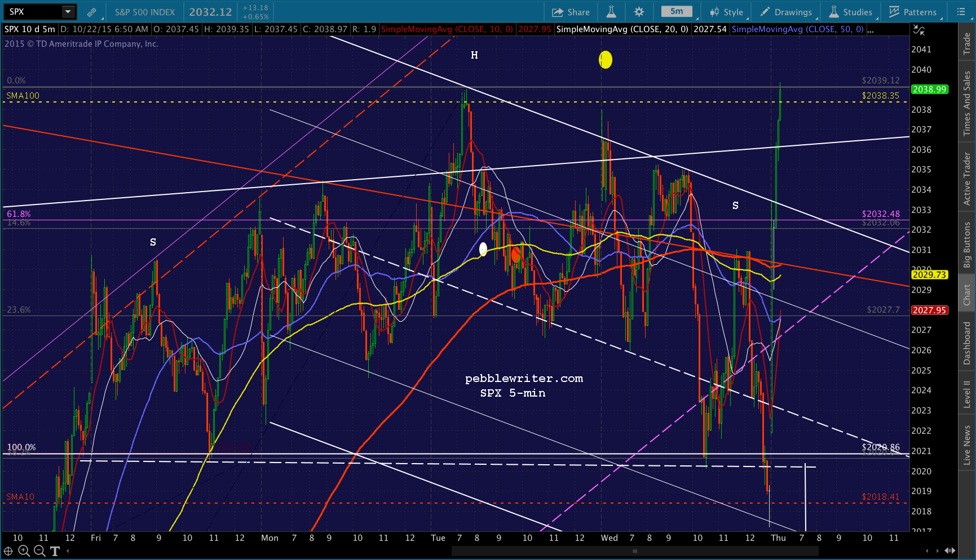The height and width of the screenshot is (560, 976).
Task: Click the 100.0% Fibonacci level label
Action: tap(21, 447)
